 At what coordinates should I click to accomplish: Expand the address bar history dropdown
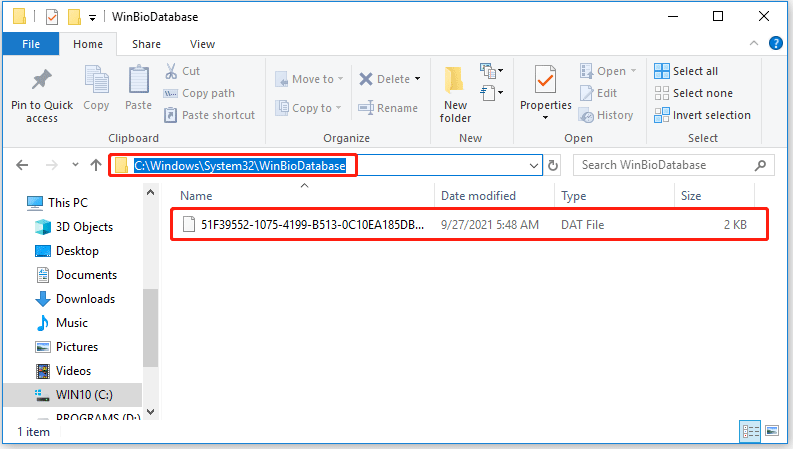point(534,165)
